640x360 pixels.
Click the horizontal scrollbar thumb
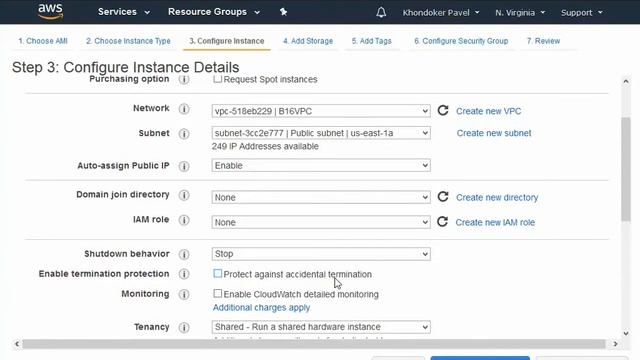click(314, 344)
